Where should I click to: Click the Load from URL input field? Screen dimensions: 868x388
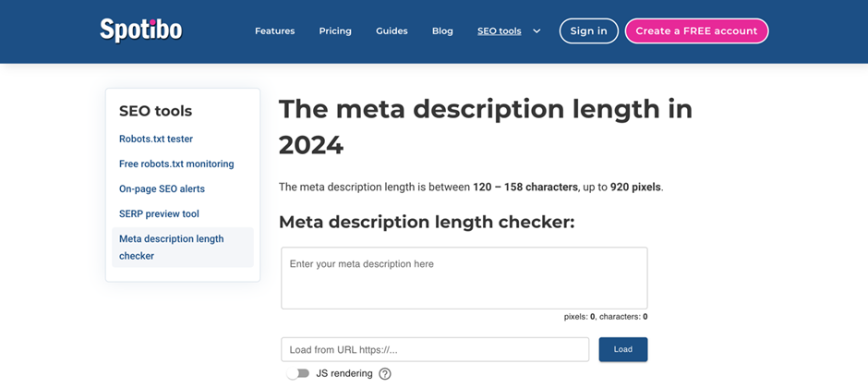point(435,349)
